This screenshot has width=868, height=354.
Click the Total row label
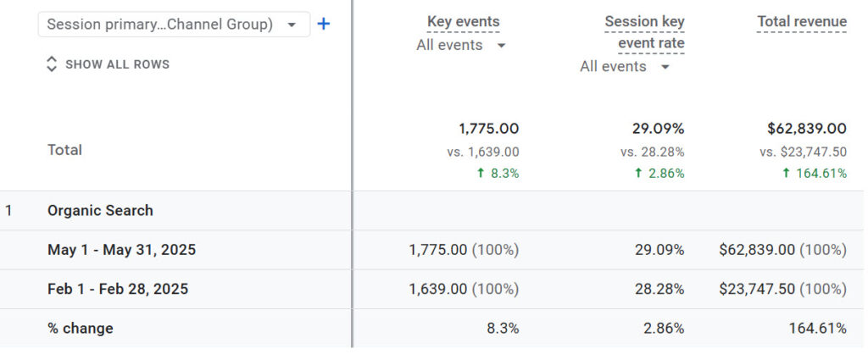[64, 150]
